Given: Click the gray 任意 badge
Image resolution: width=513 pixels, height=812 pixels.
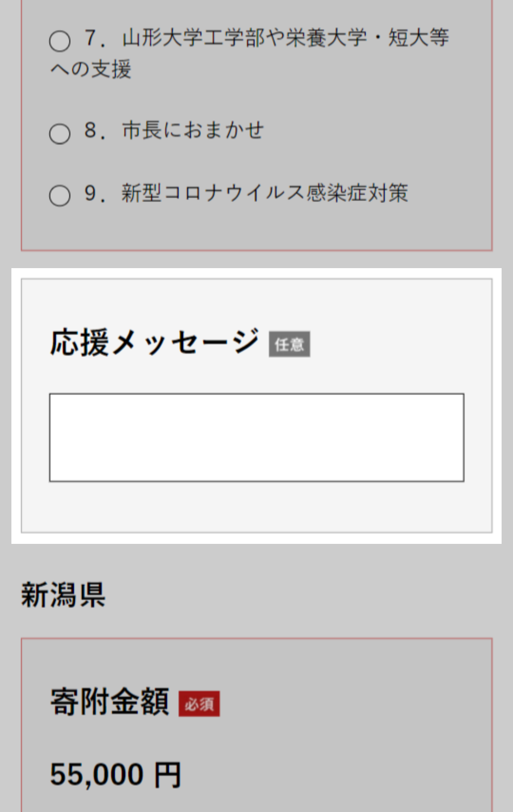Looking at the screenshot, I should point(289,344).
